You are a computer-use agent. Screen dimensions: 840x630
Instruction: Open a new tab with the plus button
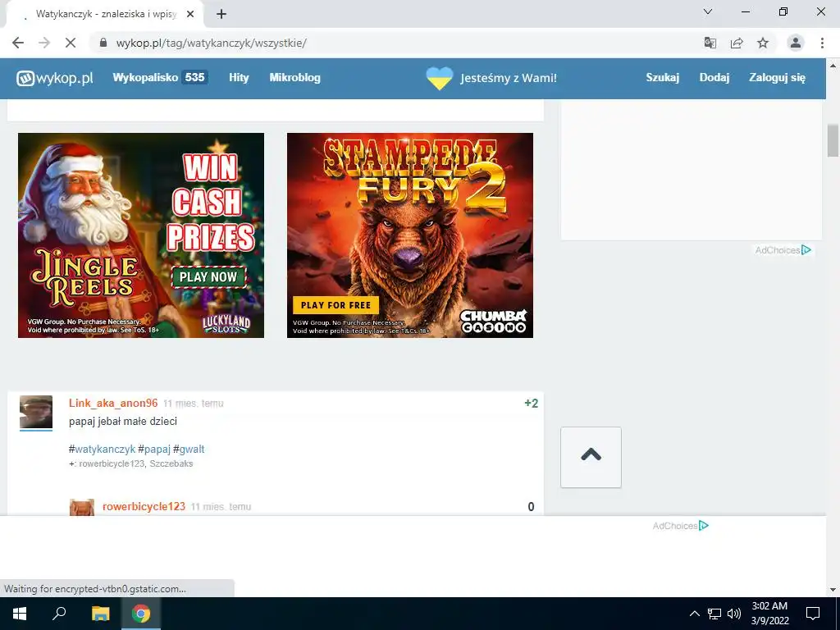point(221,14)
